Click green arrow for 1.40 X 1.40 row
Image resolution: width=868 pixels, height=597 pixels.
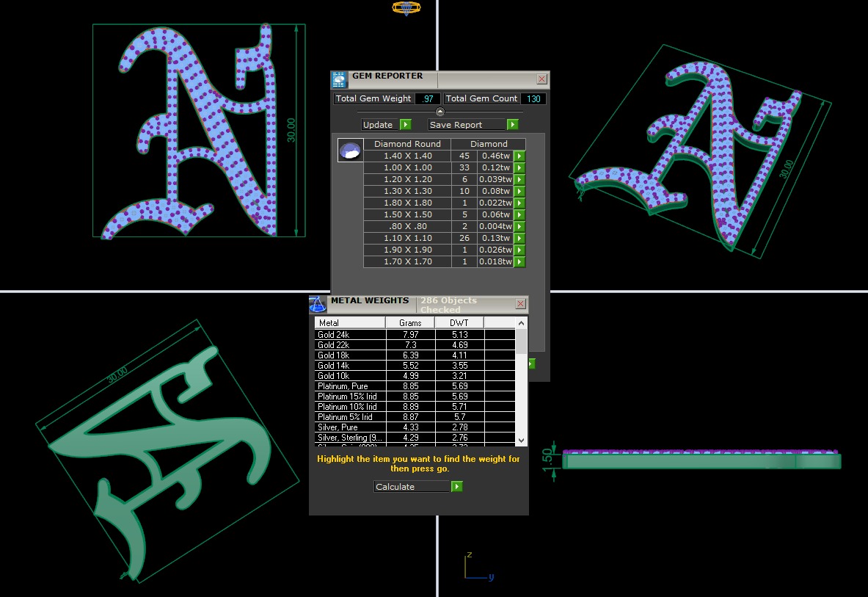coord(519,156)
